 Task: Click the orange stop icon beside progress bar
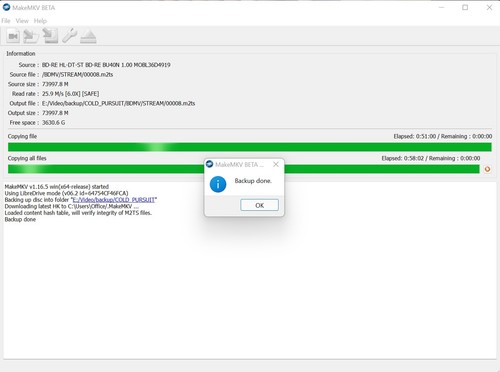tap(487, 169)
